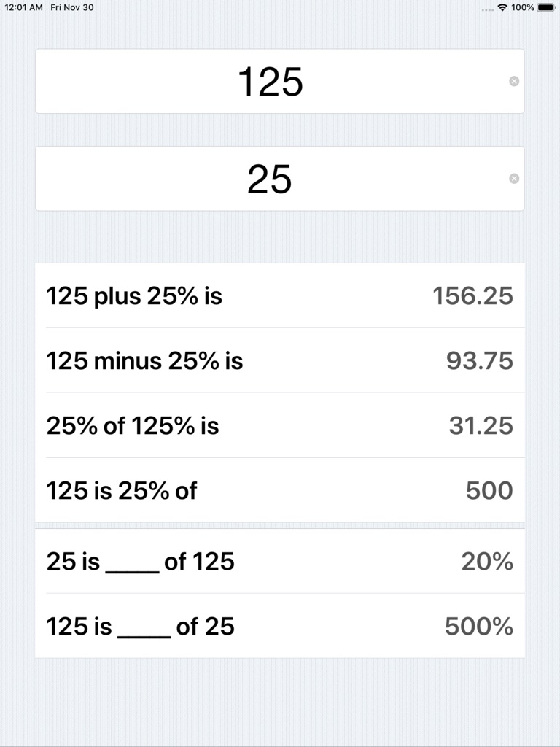Tap the battery icon in status bar
The height and width of the screenshot is (747, 560).
542,7
